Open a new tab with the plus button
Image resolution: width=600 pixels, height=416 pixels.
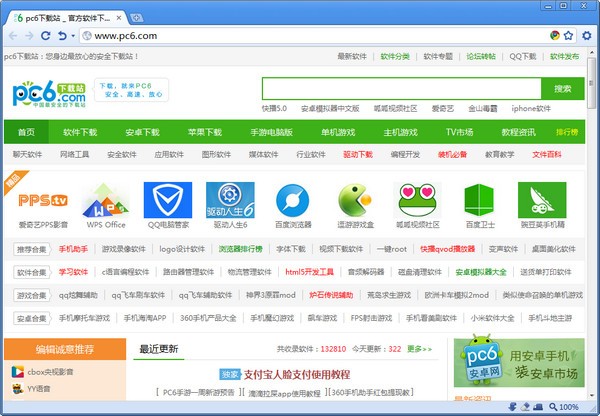click(x=136, y=18)
